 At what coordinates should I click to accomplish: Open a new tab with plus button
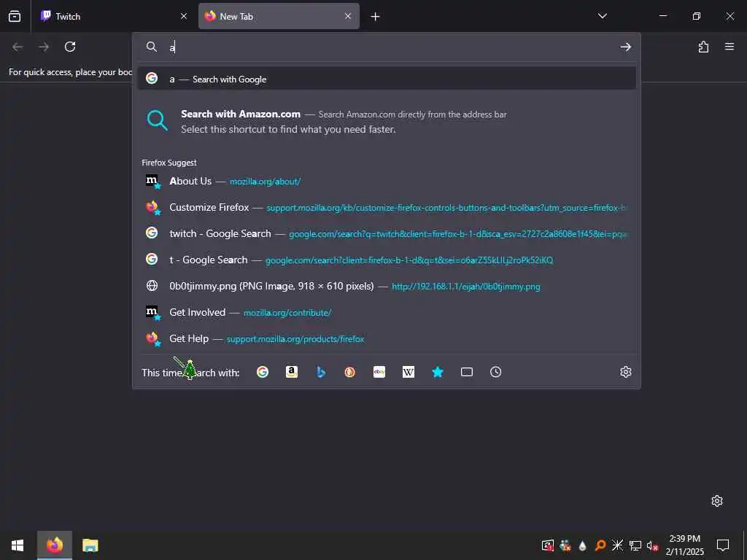[x=376, y=17]
